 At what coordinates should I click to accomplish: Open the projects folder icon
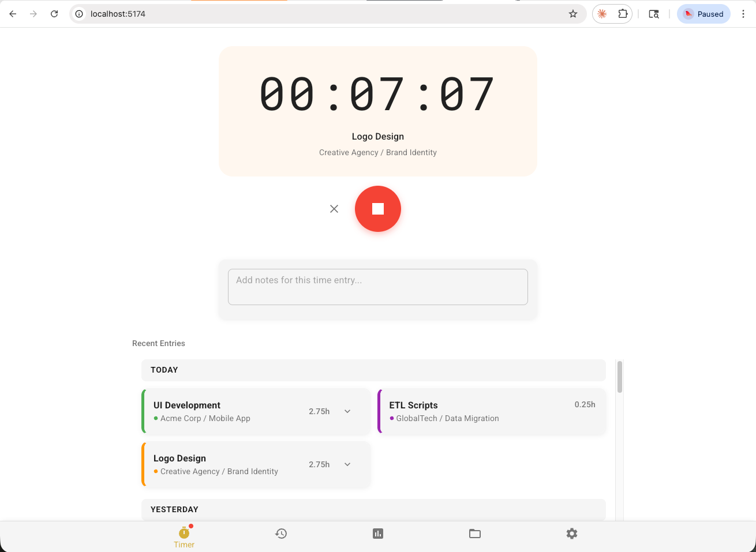pos(475,534)
